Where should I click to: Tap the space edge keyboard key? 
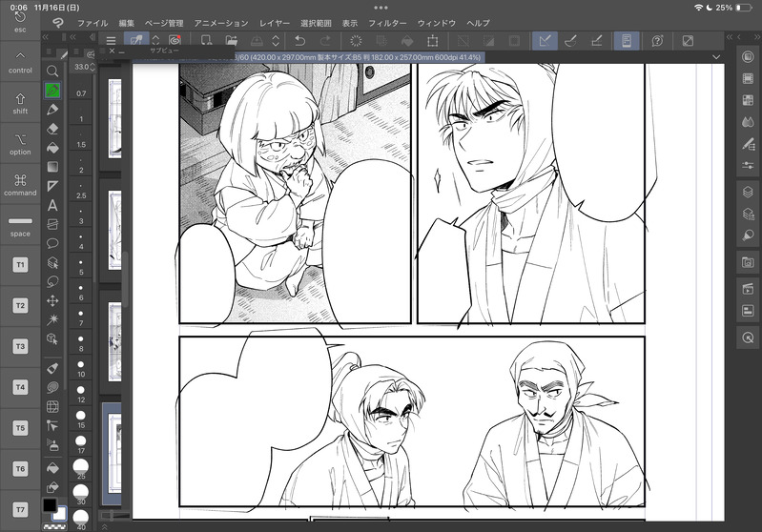20,225
